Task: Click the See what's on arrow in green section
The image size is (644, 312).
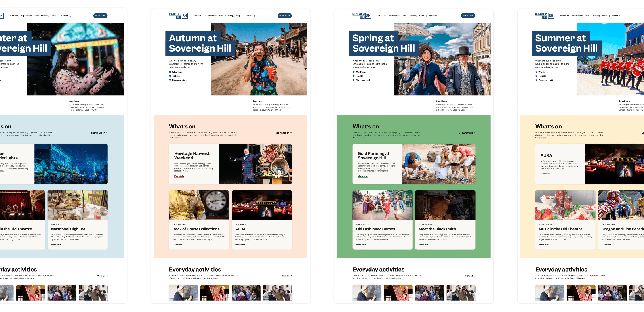Action: [x=474, y=133]
